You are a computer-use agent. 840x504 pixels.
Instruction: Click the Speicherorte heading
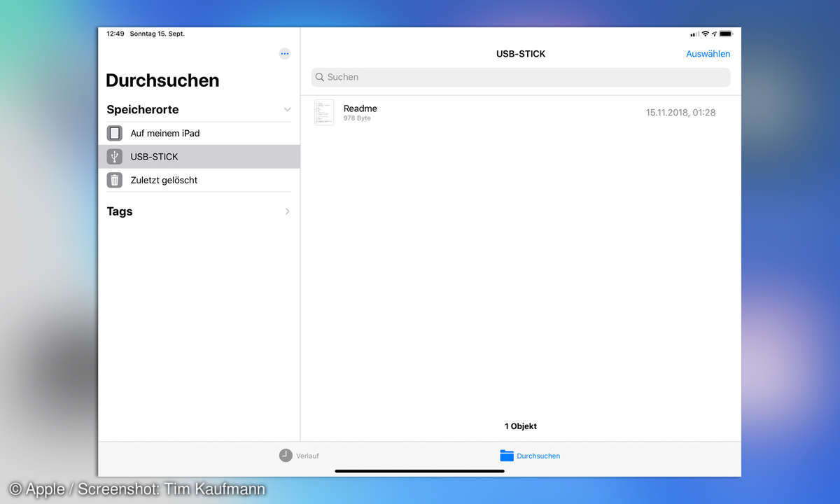[143, 110]
